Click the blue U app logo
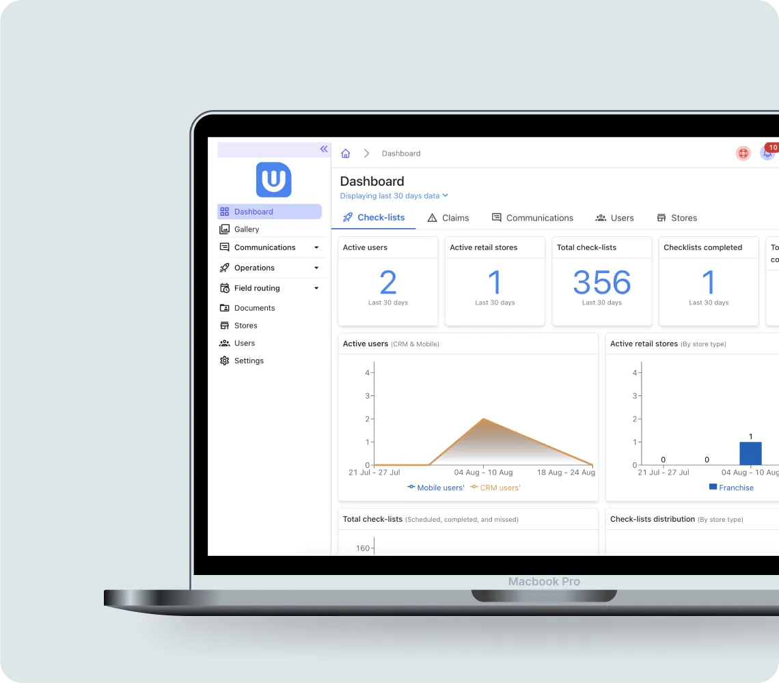 tap(273, 180)
